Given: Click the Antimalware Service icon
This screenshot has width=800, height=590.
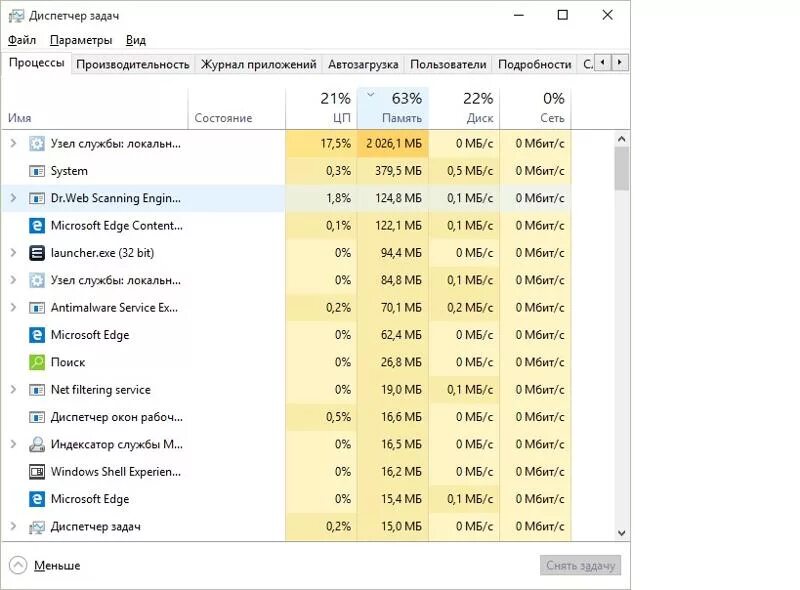Looking at the screenshot, I should pyautogui.click(x=37, y=308).
